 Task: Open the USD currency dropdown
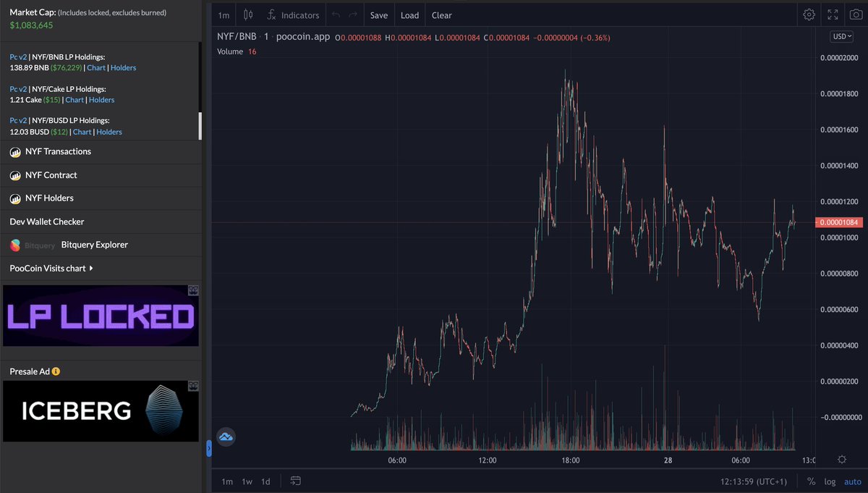(x=842, y=36)
